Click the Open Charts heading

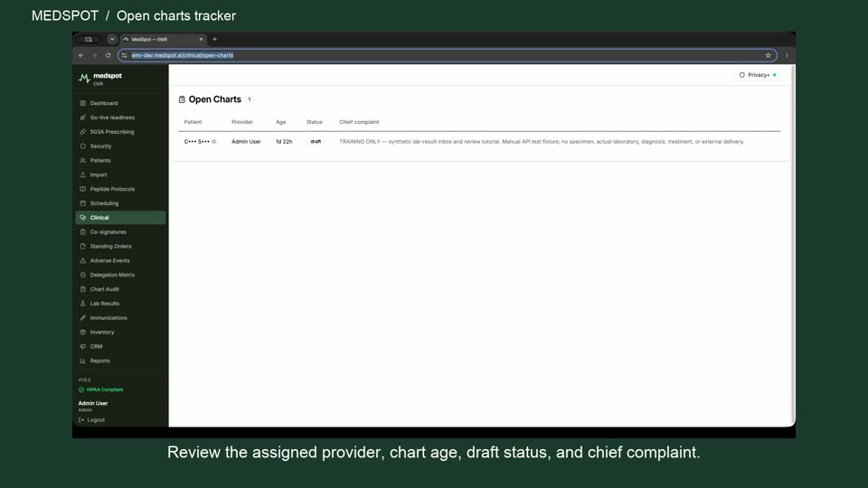215,99
